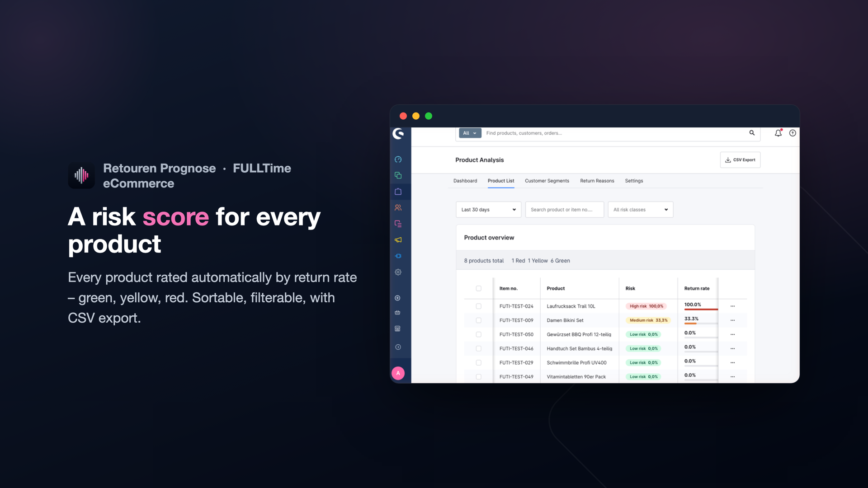Sort by the 'Item no.' column header
This screenshot has height=488, width=868.
point(508,288)
